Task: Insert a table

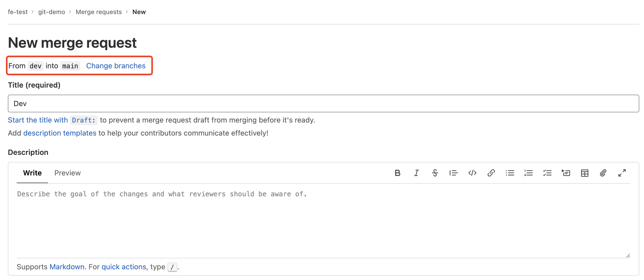Action: click(x=584, y=173)
